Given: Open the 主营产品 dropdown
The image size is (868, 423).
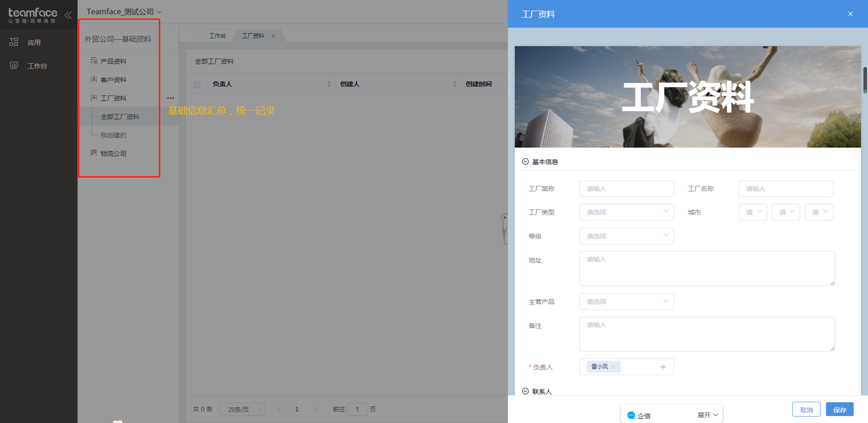Looking at the screenshot, I should pos(627,302).
